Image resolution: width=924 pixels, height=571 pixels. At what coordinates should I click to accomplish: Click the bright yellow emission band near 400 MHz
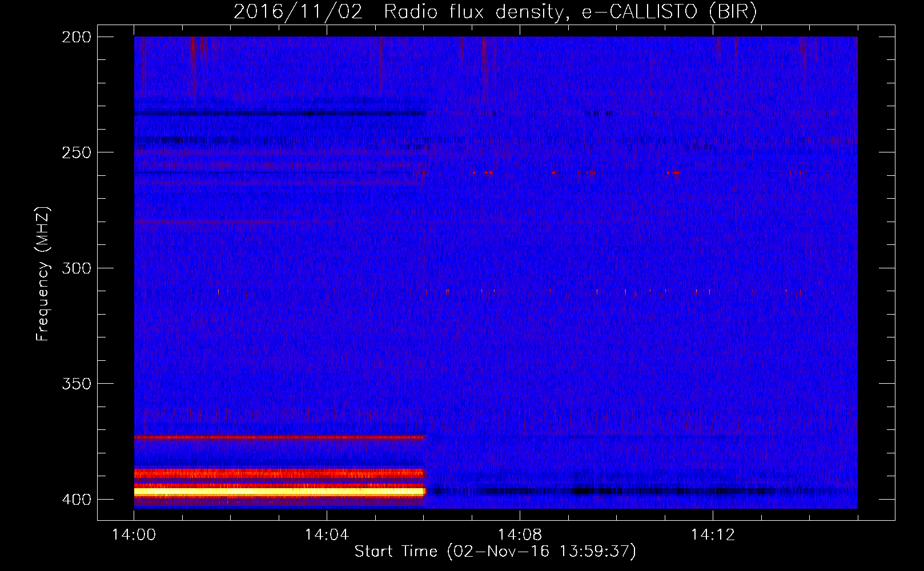(280, 491)
